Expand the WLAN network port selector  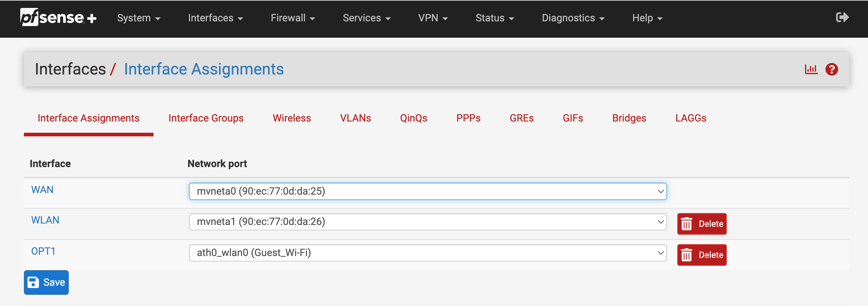pos(427,222)
